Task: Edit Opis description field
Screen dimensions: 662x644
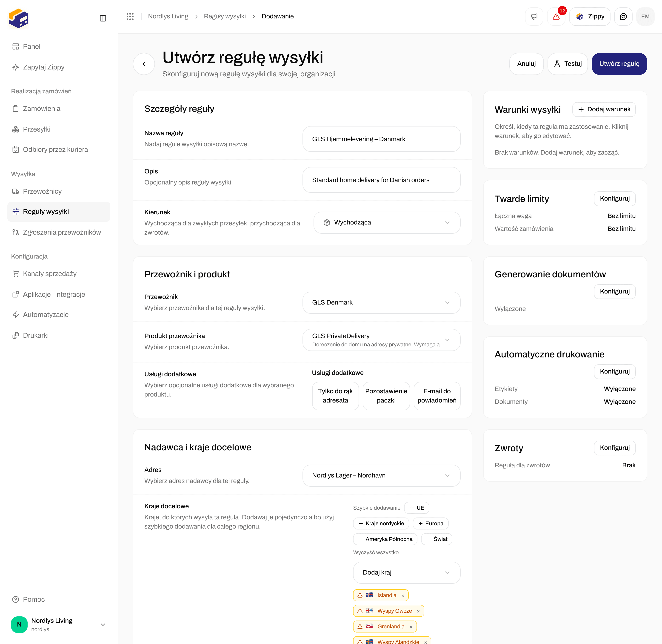Action: [381, 180]
